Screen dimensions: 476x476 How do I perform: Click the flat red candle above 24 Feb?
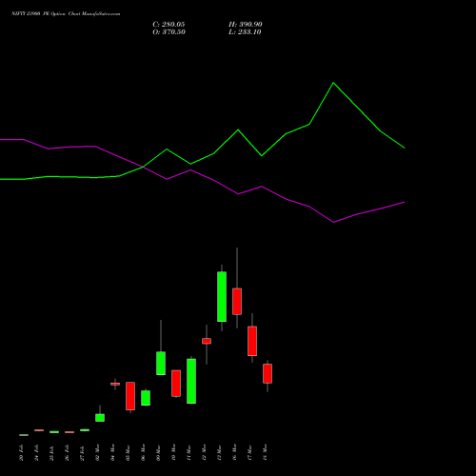[39, 430]
